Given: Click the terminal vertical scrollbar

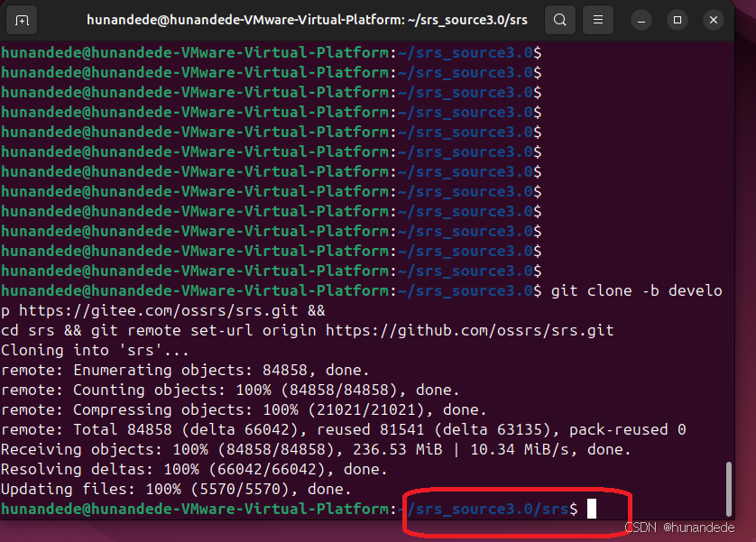Looking at the screenshot, I should click(729, 489).
